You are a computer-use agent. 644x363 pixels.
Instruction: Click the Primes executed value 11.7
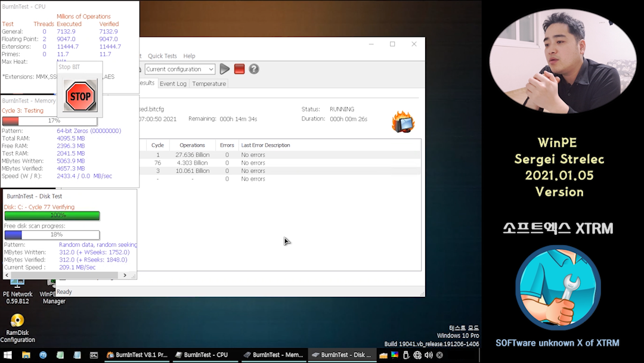click(63, 54)
